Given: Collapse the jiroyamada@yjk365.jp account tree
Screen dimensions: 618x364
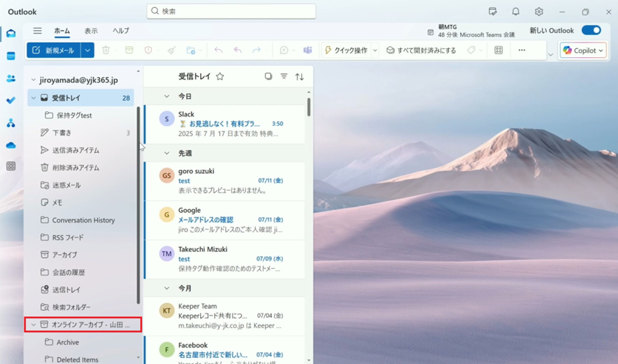Looking at the screenshot, I should coord(34,80).
